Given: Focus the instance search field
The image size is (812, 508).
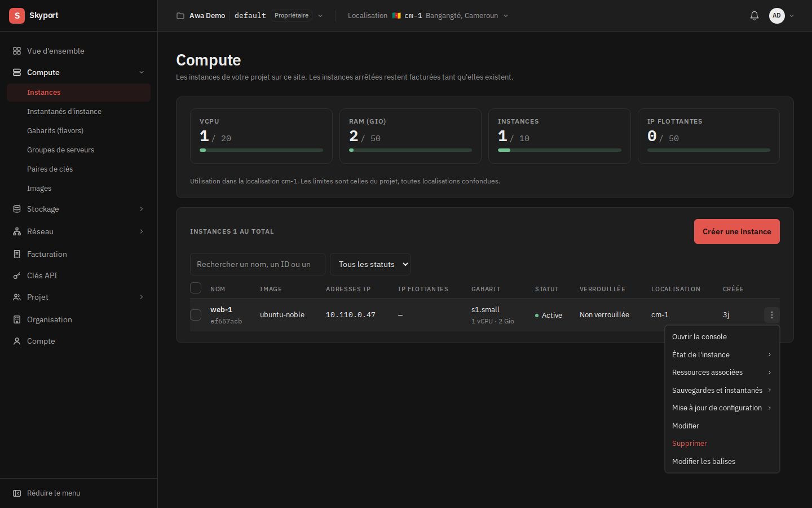Looking at the screenshot, I should pos(258,264).
